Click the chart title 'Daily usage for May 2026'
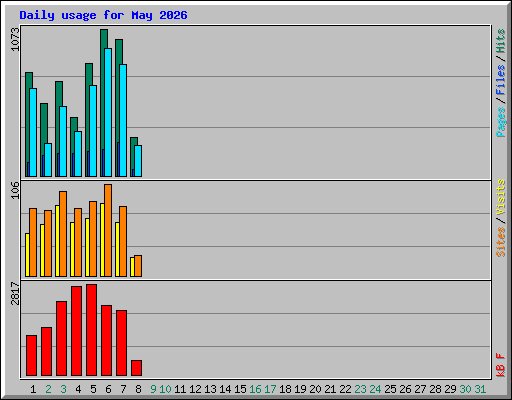512x400 pixels. tap(103, 15)
